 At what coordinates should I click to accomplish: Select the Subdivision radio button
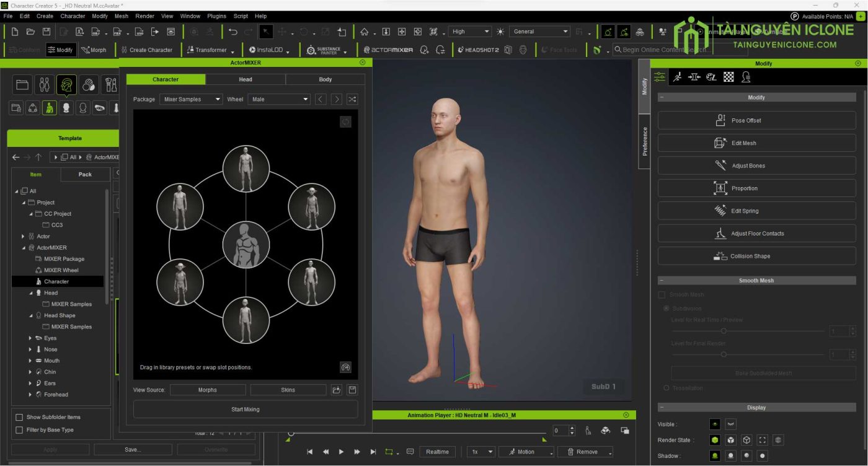pos(666,308)
